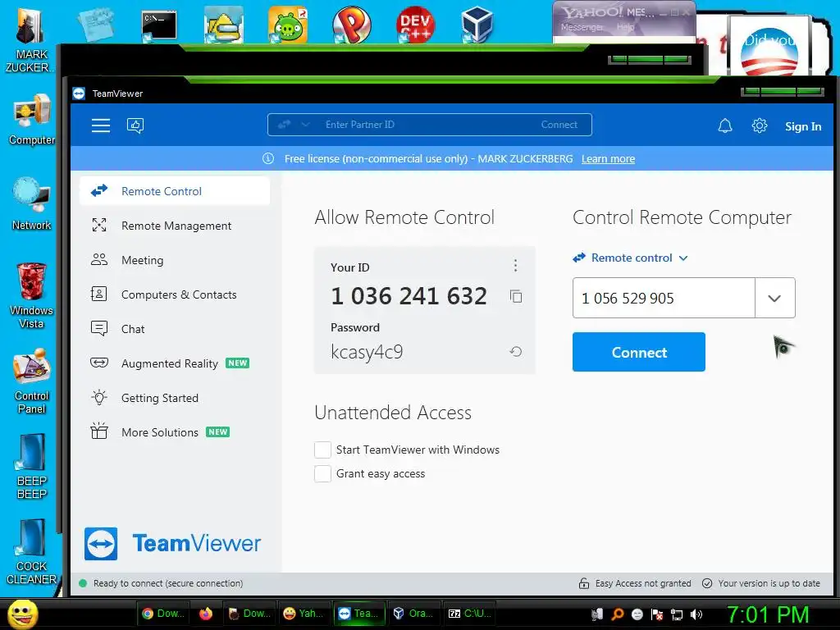Click Help in Yahoo Messenger window
This screenshot has height=630, width=840.
pyautogui.click(x=625, y=27)
